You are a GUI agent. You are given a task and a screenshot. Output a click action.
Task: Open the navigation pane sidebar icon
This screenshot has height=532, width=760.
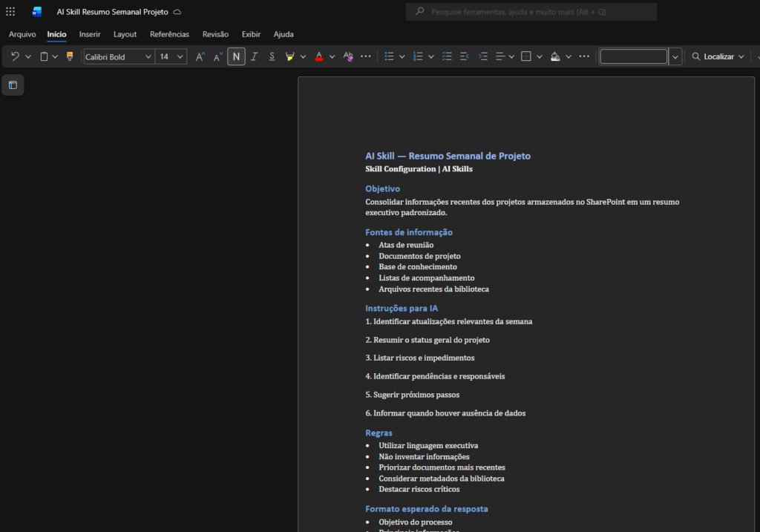[13, 85]
